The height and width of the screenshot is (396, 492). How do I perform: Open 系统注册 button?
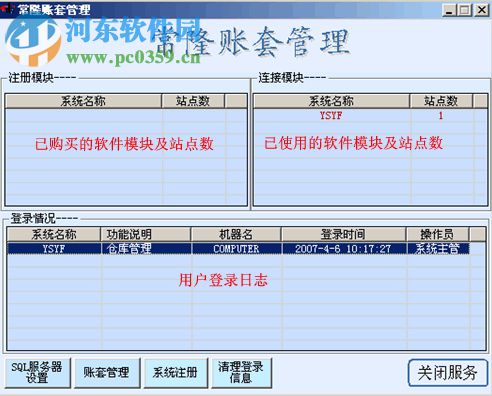coord(176,373)
